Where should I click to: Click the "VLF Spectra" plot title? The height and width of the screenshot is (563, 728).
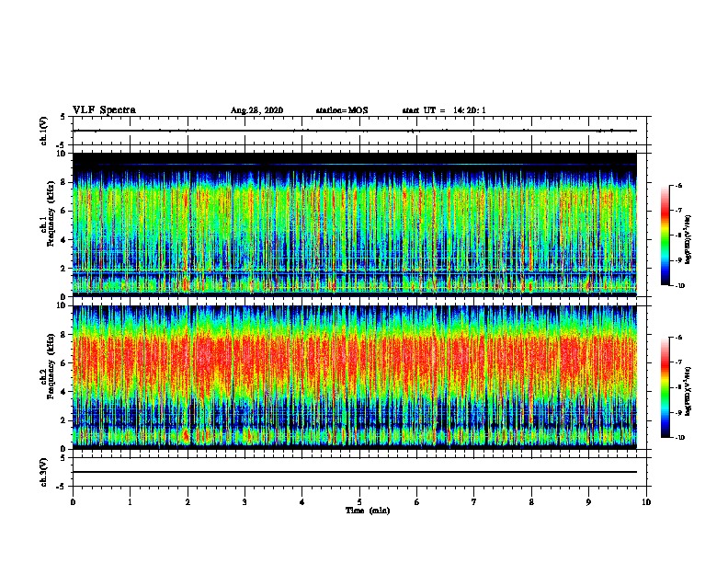click(104, 110)
